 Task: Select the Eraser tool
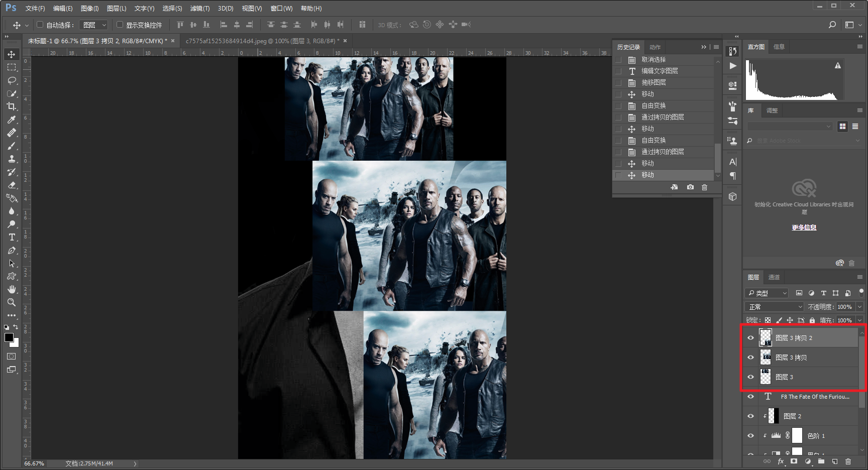point(12,185)
